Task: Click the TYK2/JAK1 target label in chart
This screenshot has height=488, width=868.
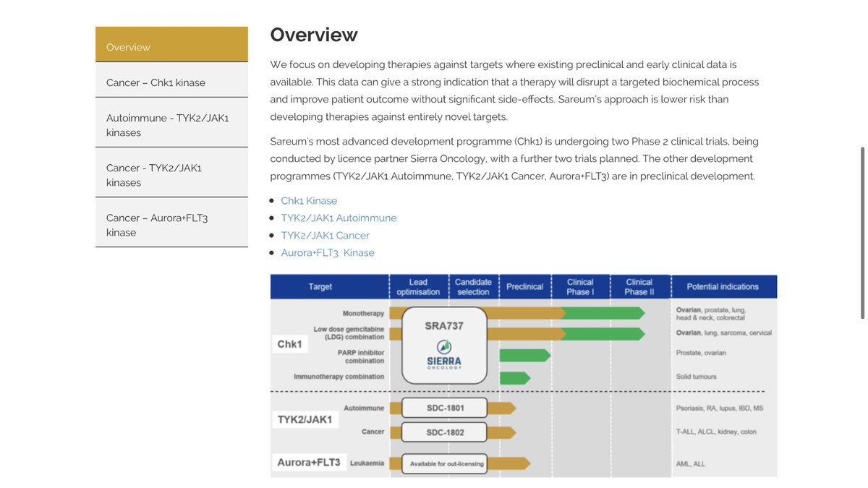Action: click(x=305, y=419)
